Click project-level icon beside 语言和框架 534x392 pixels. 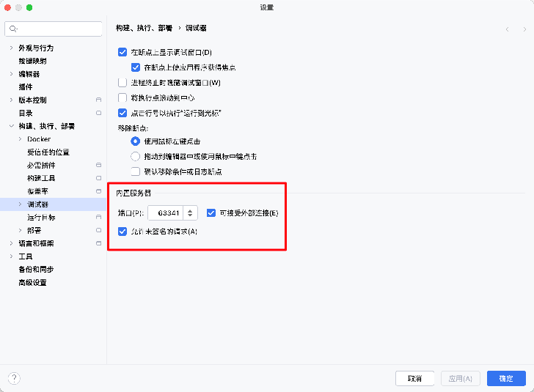point(98,243)
